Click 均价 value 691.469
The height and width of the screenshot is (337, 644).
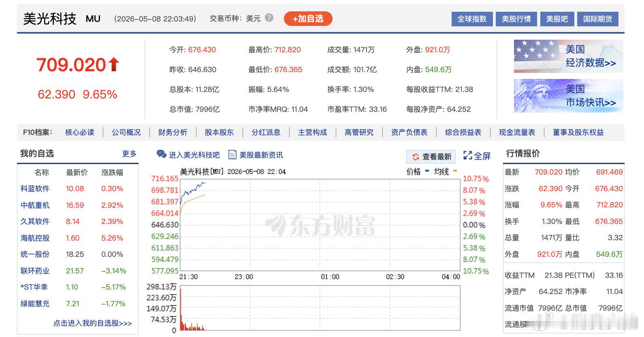(x=609, y=172)
